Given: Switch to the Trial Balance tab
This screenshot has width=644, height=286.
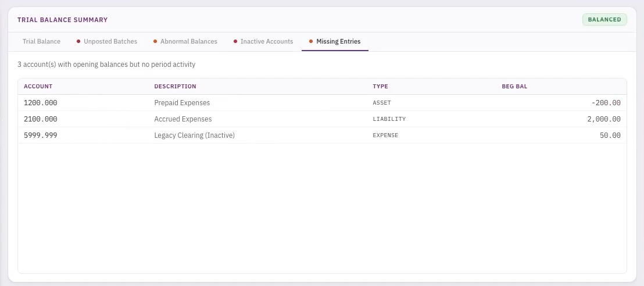Looking at the screenshot, I should click(41, 41).
